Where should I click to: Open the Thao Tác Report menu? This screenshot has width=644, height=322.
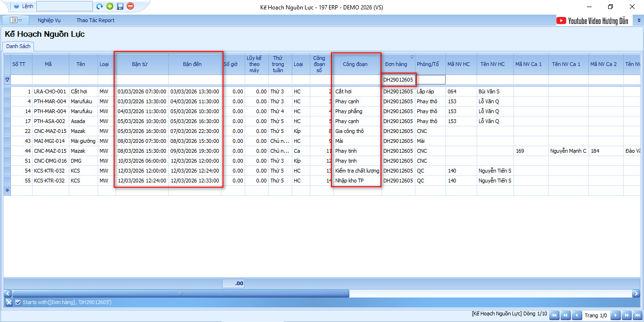[x=95, y=20]
